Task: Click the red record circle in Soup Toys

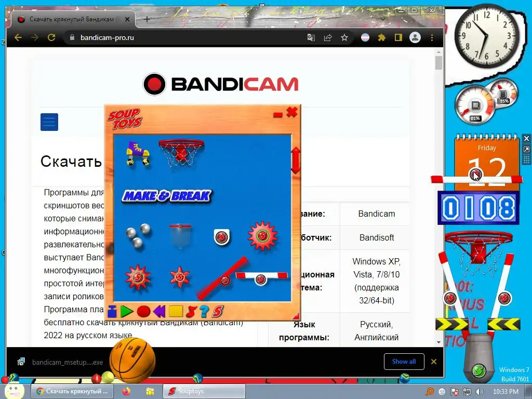Action: click(x=143, y=312)
